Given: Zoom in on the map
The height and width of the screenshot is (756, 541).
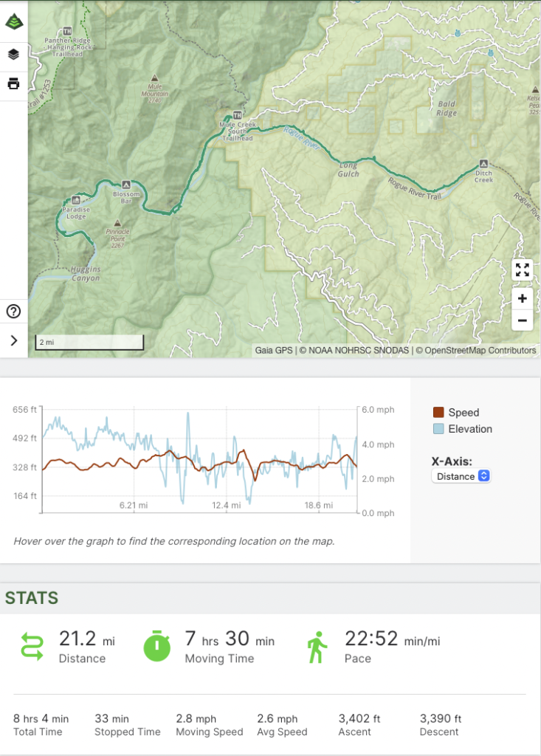Looking at the screenshot, I should pyautogui.click(x=522, y=299).
